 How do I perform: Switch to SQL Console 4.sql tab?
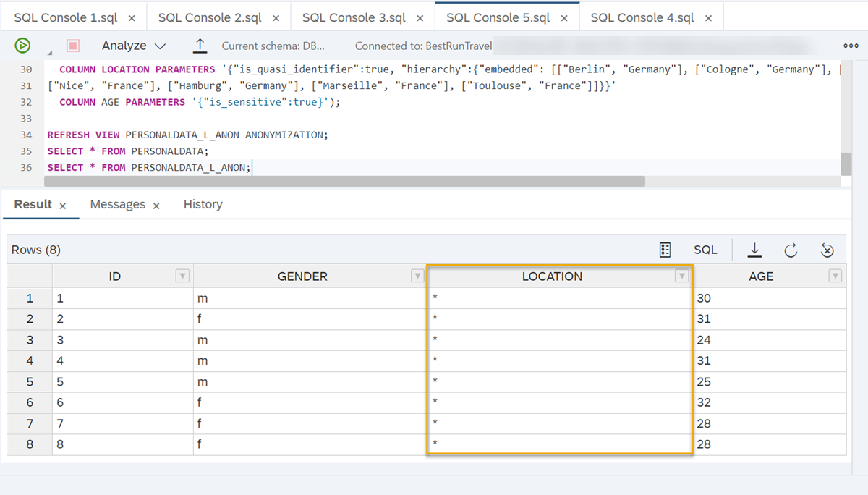[x=642, y=17]
